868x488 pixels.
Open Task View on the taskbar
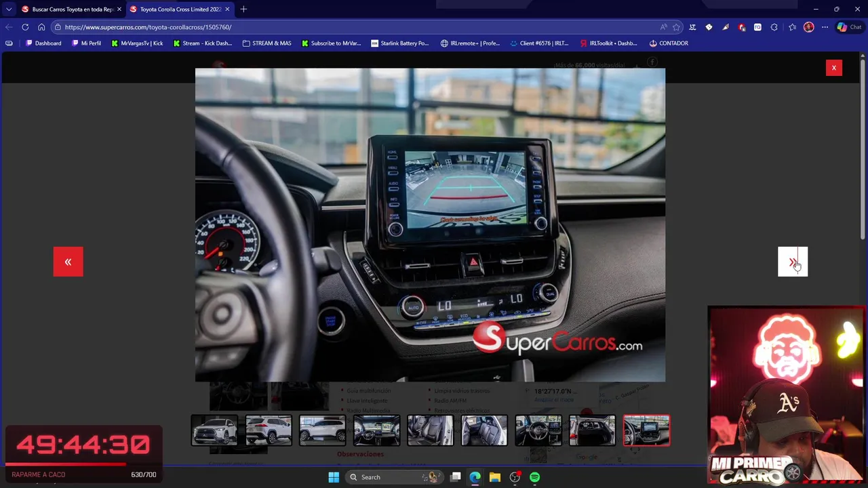(x=456, y=477)
